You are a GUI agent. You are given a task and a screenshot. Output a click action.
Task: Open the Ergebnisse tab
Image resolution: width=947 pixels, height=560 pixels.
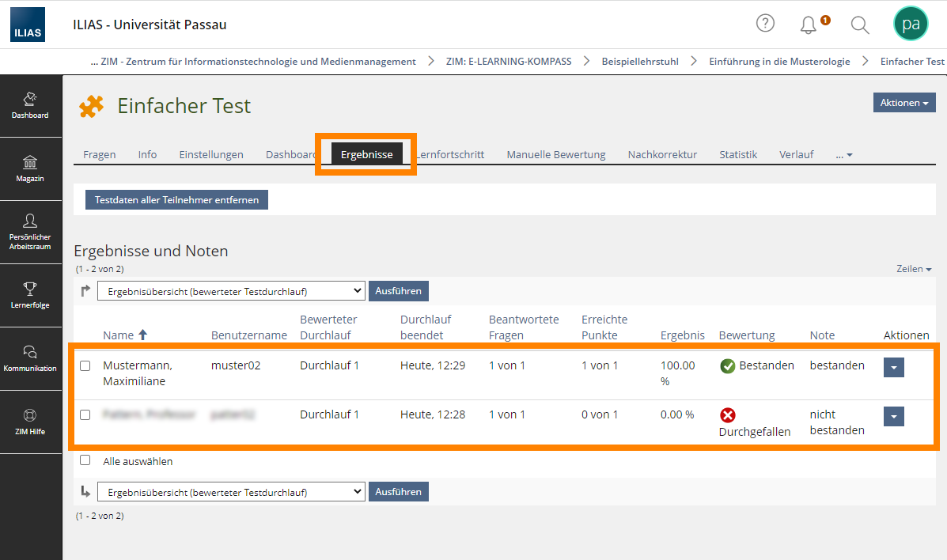[x=366, y=155]
